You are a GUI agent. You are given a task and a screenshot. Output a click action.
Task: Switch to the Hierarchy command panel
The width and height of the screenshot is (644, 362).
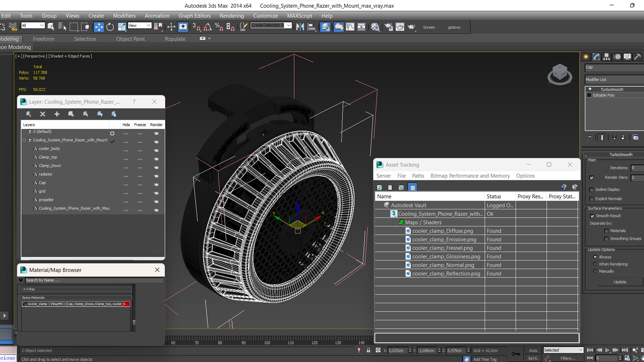click(606, 57)
